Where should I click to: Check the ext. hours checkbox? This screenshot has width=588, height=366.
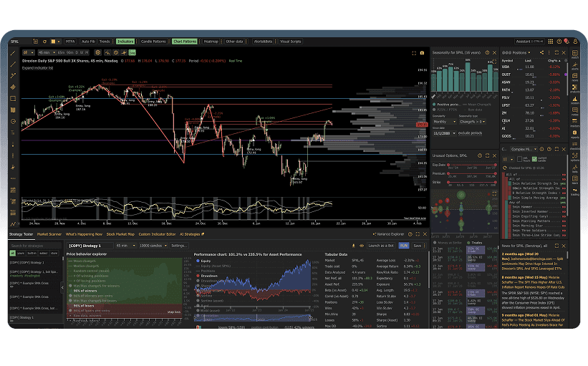[519, 160]
